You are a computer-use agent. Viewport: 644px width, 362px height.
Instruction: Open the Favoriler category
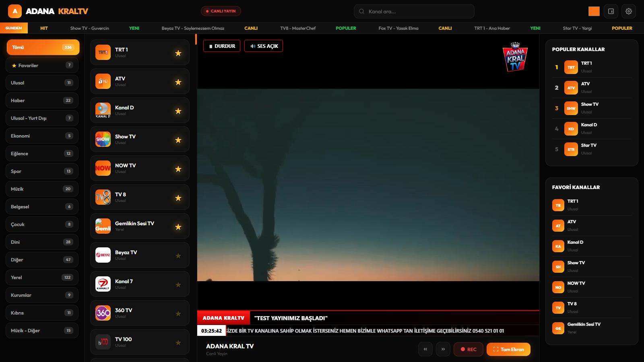click(x=42, y=65)
